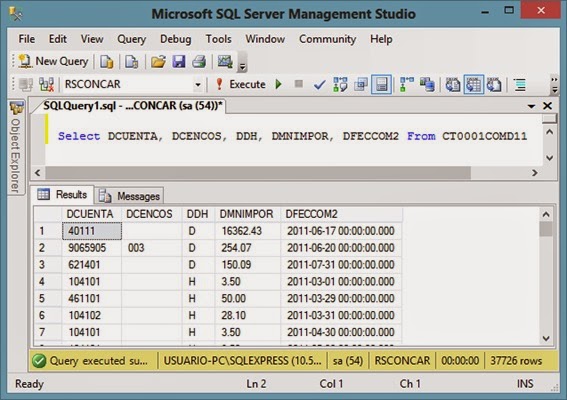Expand the Object Explorer side panel
Image resolution: width=567 pixels, height=400 pixels.
point(16,148)
